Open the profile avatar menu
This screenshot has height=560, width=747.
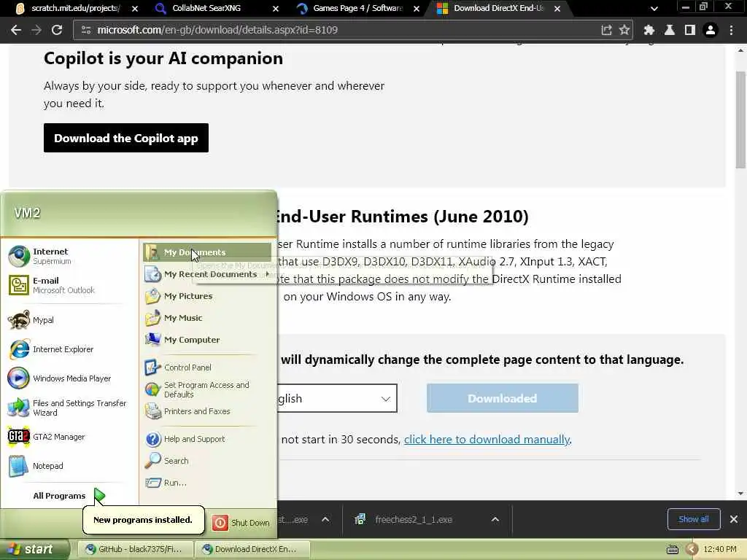tap(711, 30)
